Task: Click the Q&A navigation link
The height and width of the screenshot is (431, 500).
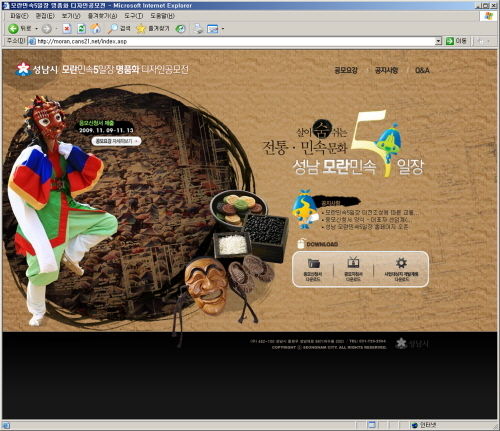Action: point(422,70)
